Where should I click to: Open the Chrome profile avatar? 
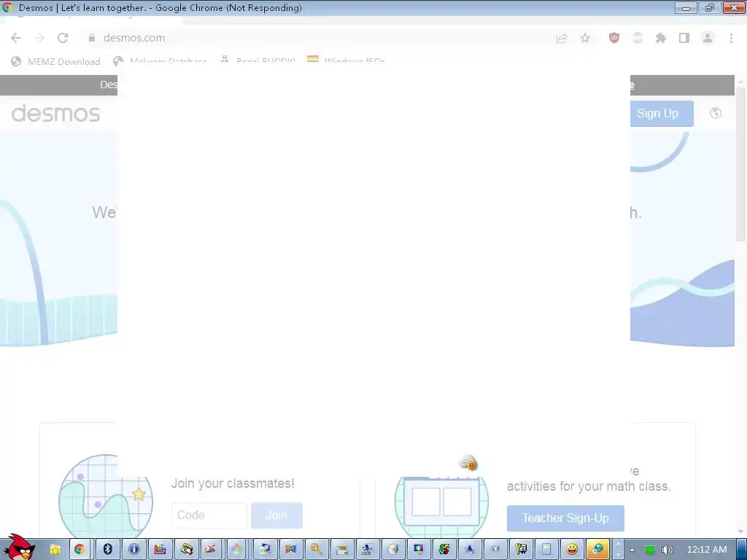708,38
